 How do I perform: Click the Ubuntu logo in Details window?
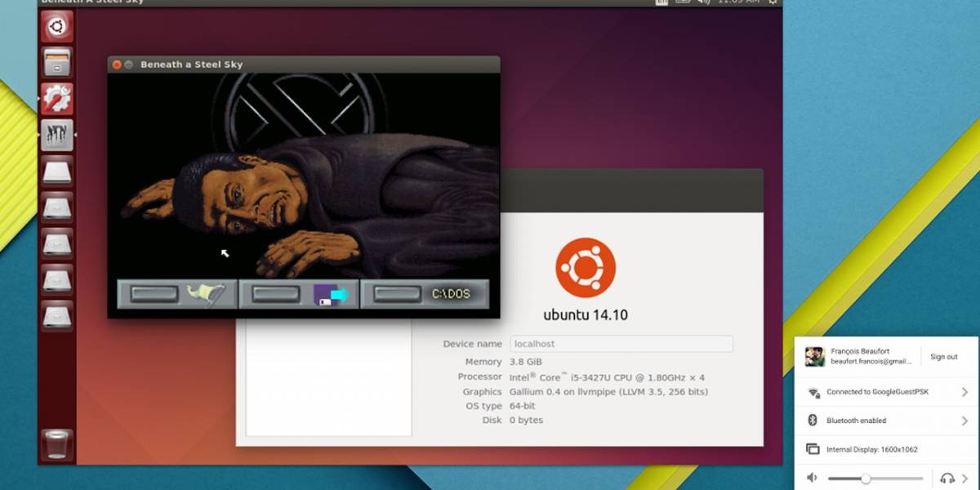[586, 268]
